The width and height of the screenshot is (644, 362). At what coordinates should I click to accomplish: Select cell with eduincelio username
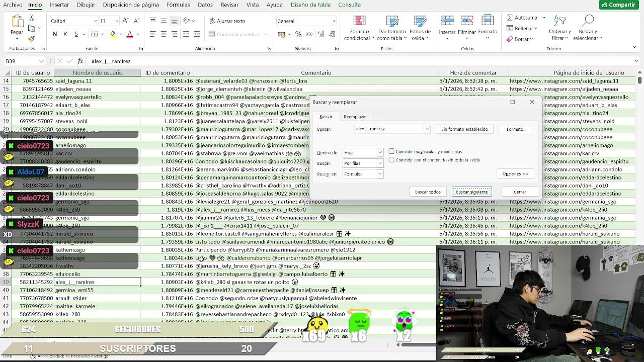click(x=97, y=274)
